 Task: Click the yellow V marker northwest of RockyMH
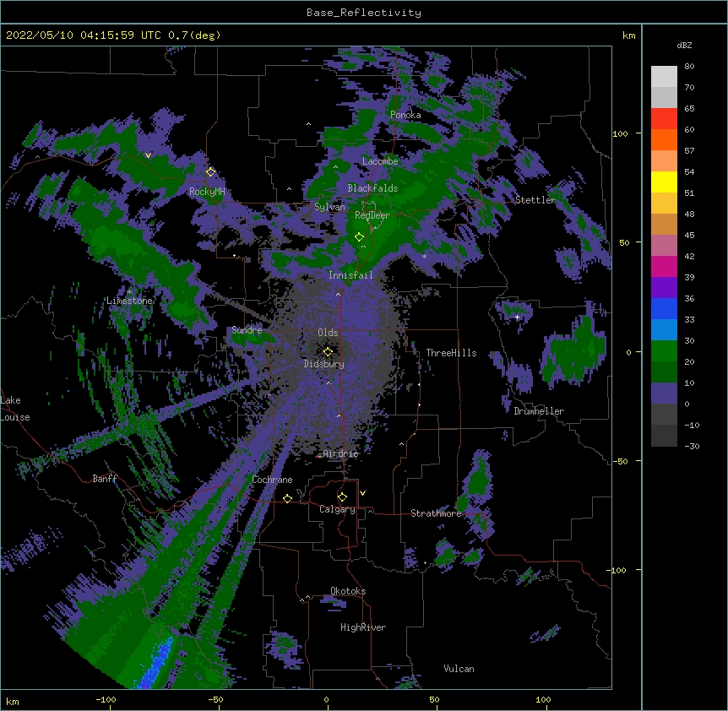pyautogui.click(x=148, y=155)
